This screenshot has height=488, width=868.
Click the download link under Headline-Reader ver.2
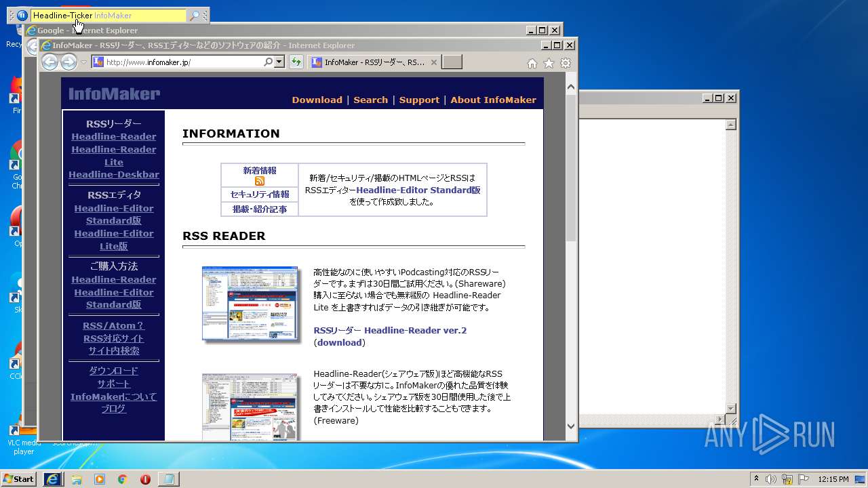(339, 343)
